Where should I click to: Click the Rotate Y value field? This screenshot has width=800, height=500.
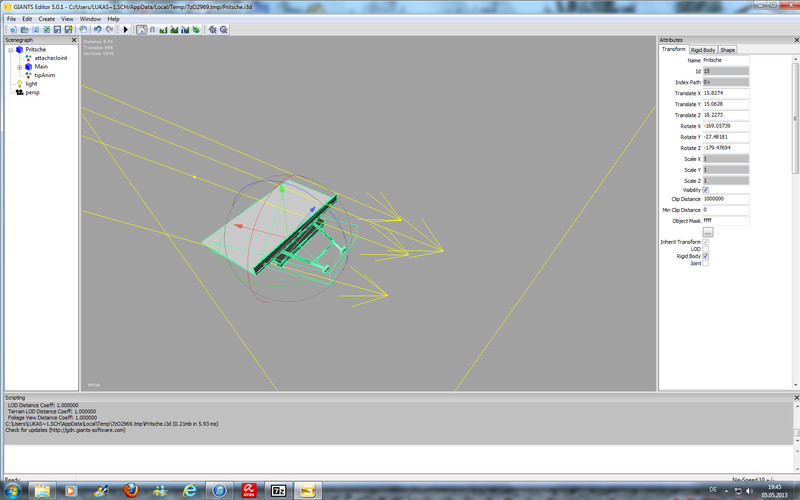pos(726,137)
